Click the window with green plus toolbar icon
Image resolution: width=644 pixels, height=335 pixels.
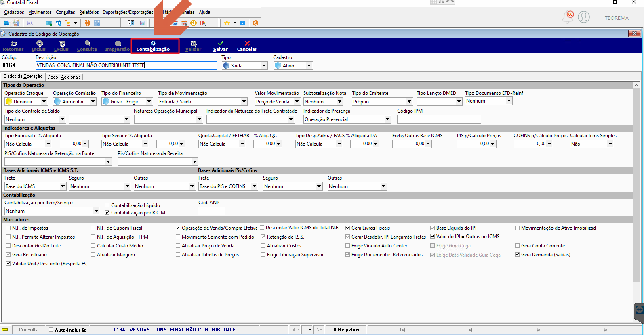coord(49,23)
